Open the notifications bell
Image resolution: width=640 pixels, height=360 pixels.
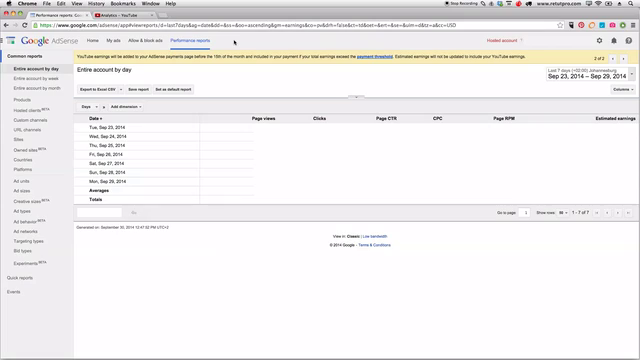(614, 40)
